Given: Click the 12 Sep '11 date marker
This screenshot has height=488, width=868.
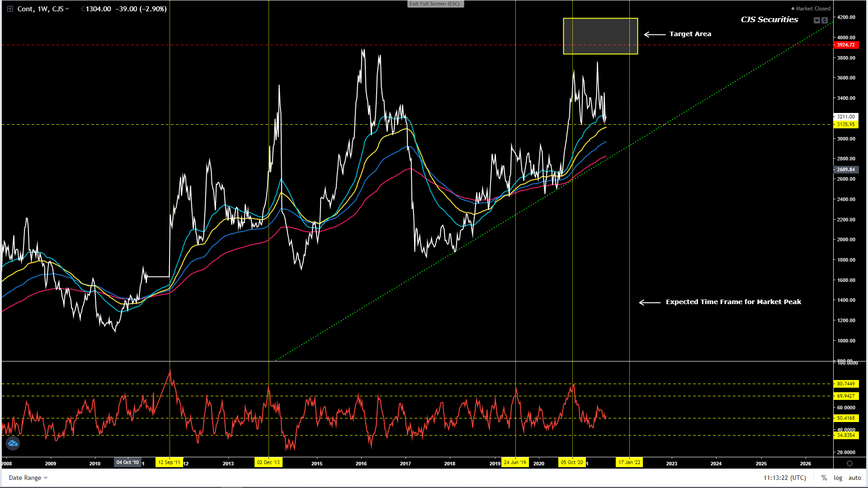Looking at the screenshot, I should click(x=169, y=462).
